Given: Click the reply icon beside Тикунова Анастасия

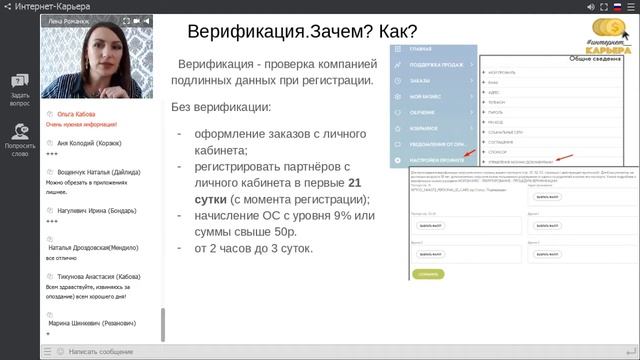Looking at the screenshot, I should coord(50,276).
